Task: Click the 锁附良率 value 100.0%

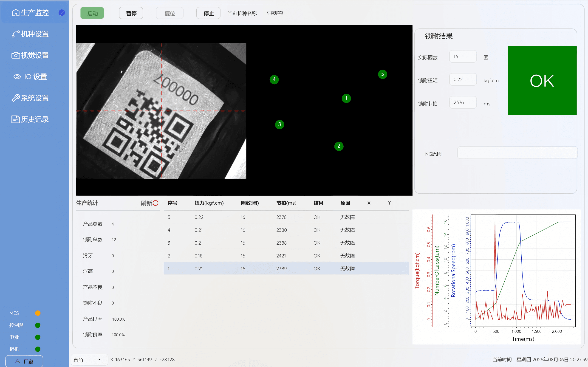Action: pos(118,335)
